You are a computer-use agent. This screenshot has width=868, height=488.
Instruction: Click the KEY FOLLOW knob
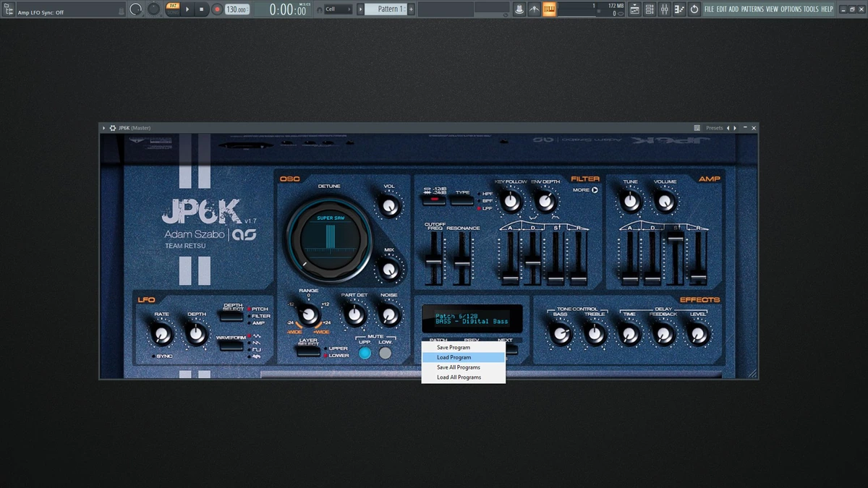click(511, 202)
